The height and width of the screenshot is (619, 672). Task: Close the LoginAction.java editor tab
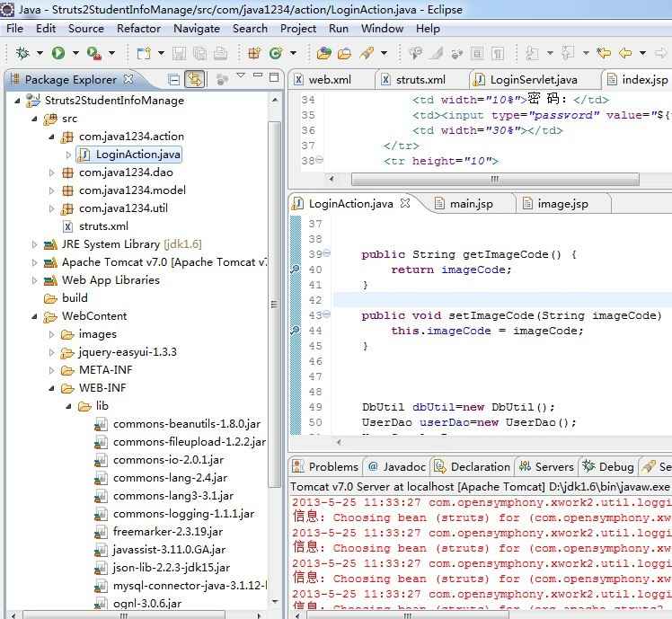click(x=405, y=204)
